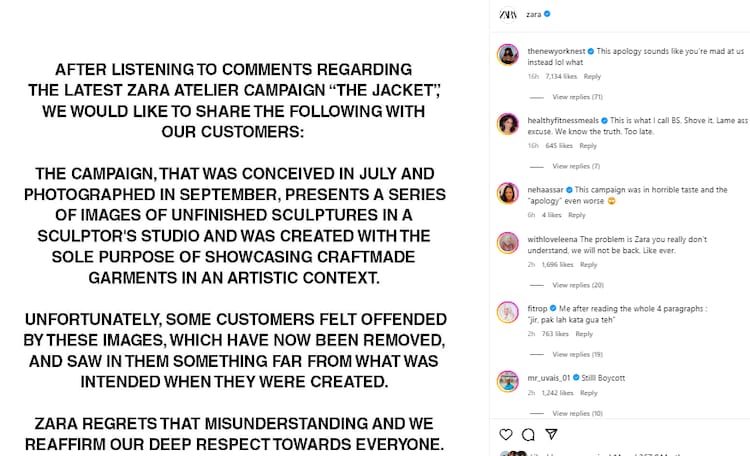Like the post with the heart icon

point(506,435)
